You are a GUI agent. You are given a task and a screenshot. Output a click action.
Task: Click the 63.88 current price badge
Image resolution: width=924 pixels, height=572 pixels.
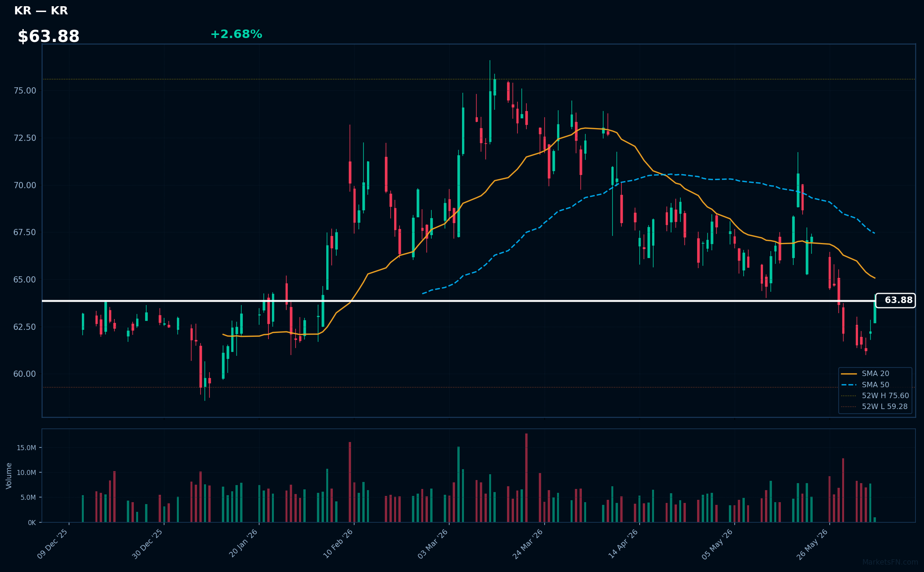895,300
